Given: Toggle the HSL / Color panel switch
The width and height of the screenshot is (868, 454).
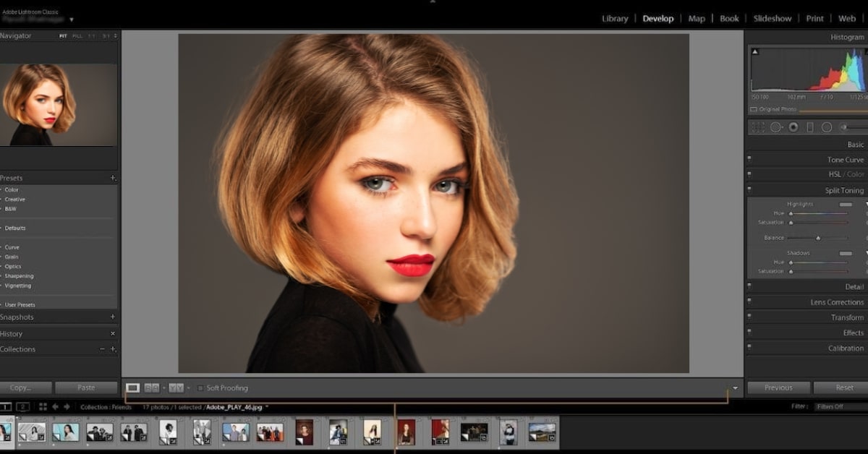Looking at the screenshot, I should coord(749,174).
